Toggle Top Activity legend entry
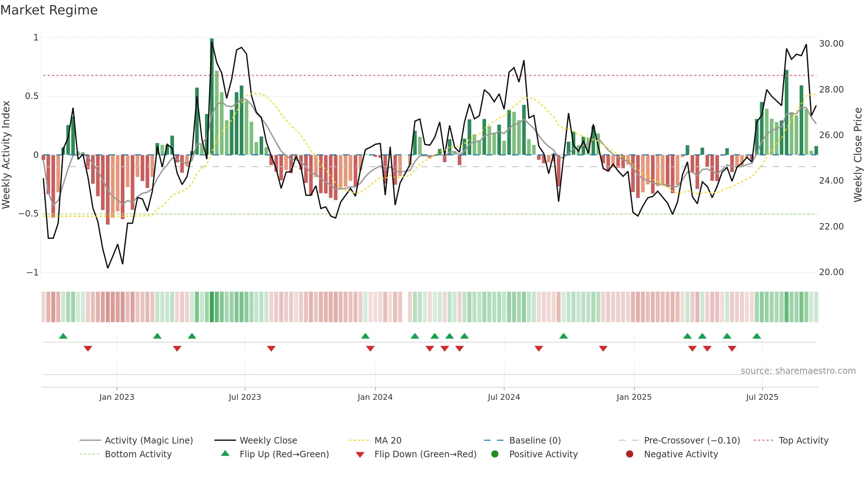868x488 pixels. (x=791, y=440)
